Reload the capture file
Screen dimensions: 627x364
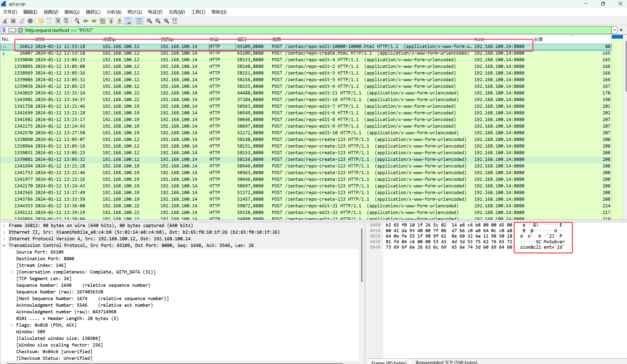tap(66, 21)
